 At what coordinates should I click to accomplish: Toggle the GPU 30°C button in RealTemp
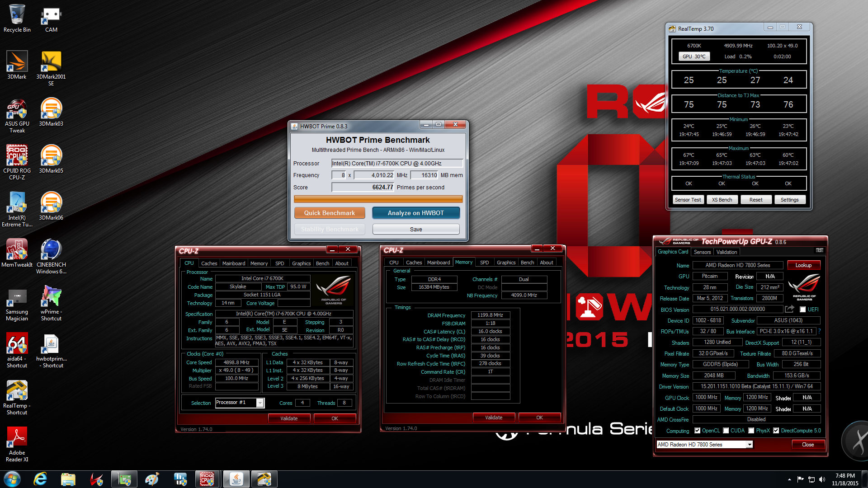coord(694,56)
